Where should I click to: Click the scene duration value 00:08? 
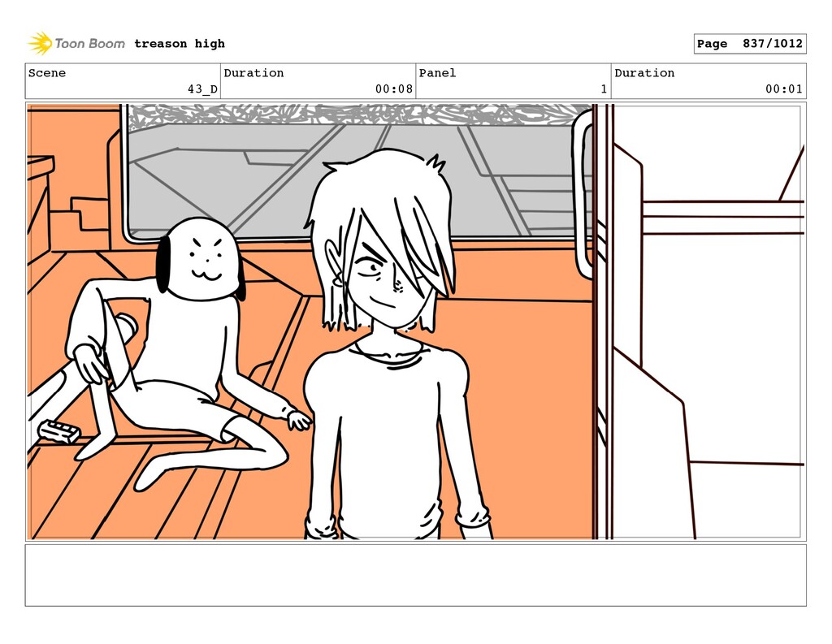394,89
